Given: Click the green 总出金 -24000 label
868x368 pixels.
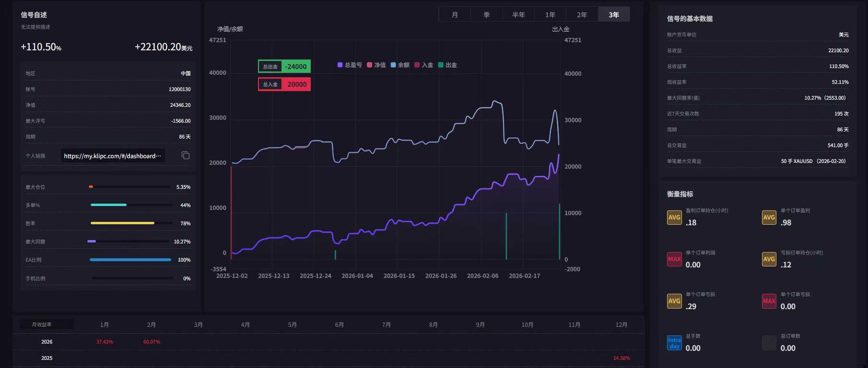Looking at the screenshot, I should pyautogui.click(x=284, y=67).
